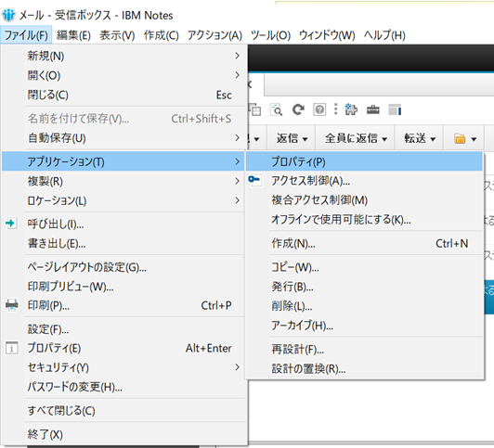Select 書き出し(E)... in File menu
Image resolution: width=494 pixels, height=448 pixels.
[x=123, y=243]
